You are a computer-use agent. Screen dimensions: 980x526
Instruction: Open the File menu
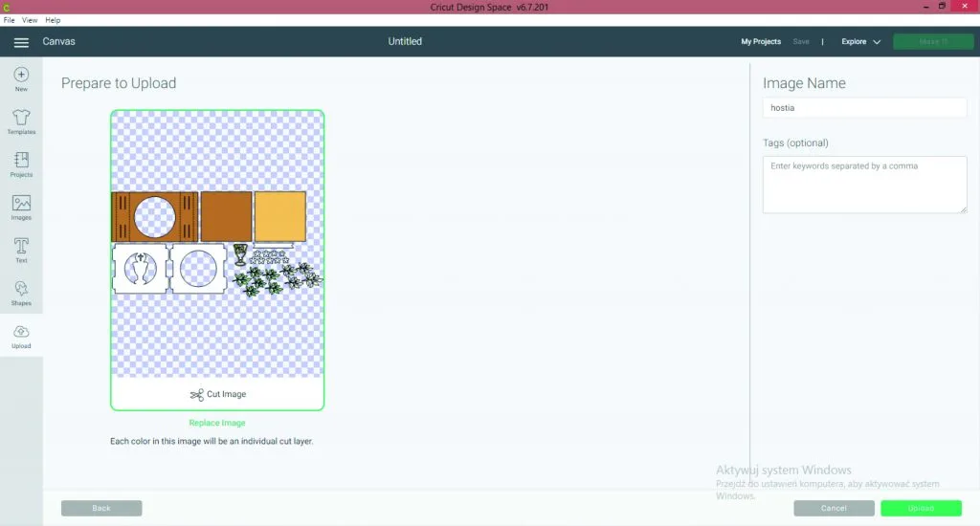pos(9,20)
